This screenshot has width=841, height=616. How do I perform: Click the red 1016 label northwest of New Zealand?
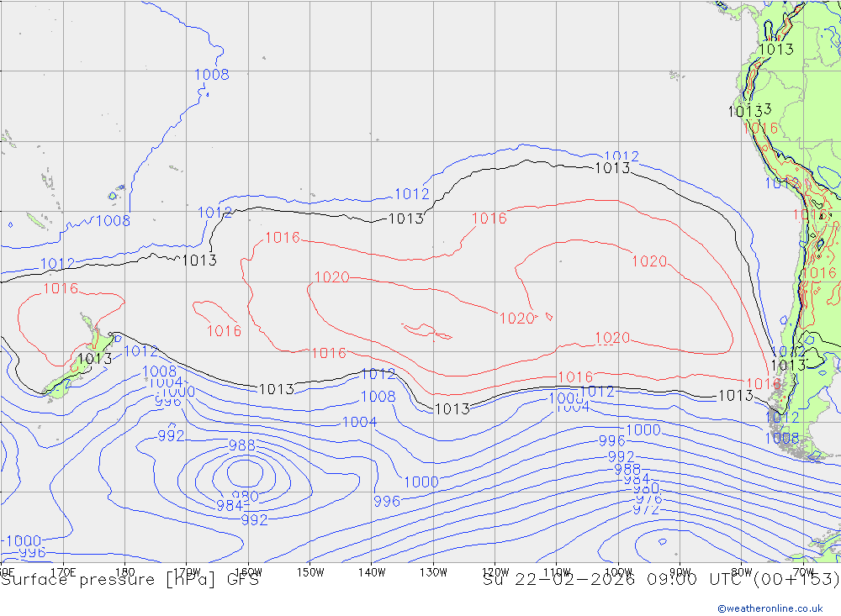tap(61, 288)
